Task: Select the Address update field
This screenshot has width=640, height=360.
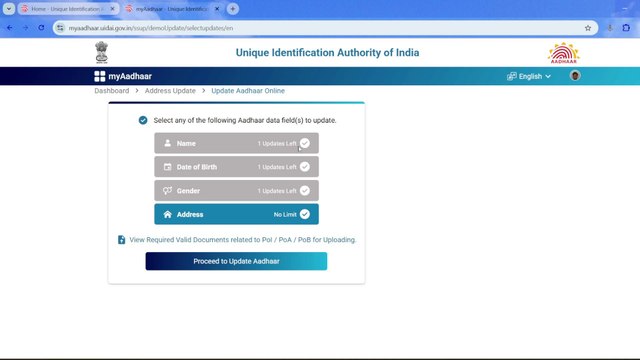Action: (x=236, y=214)
